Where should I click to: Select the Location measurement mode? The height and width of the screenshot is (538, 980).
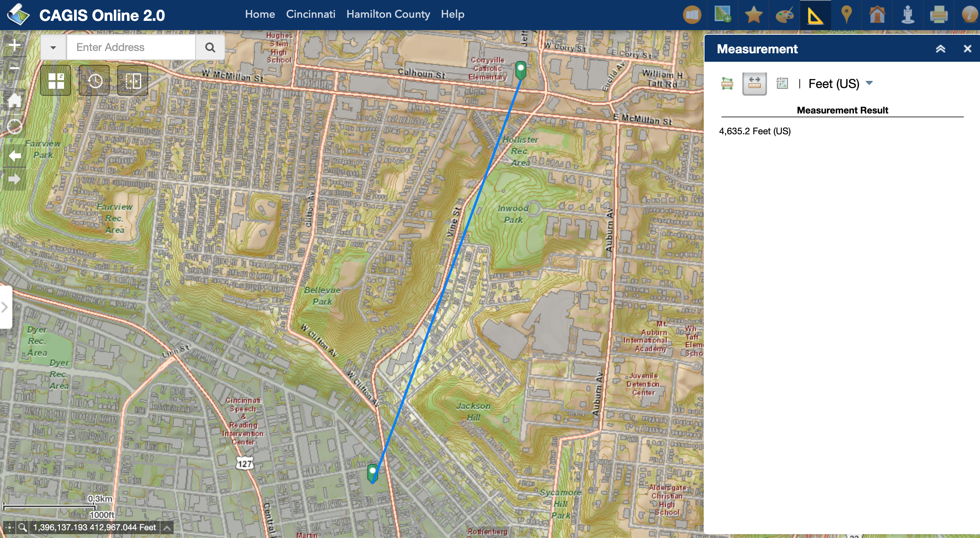(x=782, y=83)
